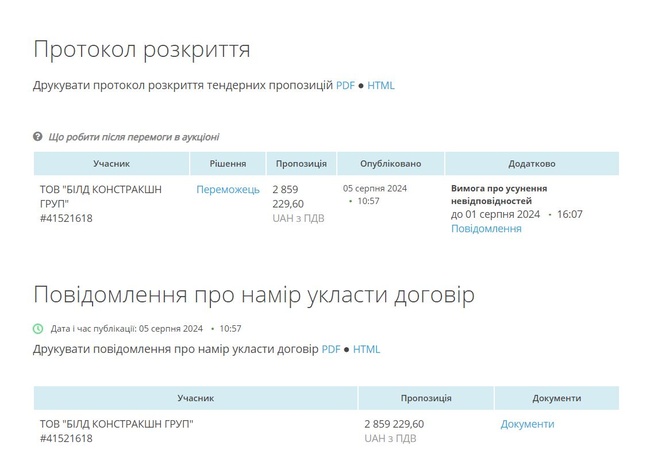Viewport: 650px width, 465px height.
Task: Click 'Вимога про усунення невідповідностей' text
Action: pyautogui.click(x=499, y=194)
